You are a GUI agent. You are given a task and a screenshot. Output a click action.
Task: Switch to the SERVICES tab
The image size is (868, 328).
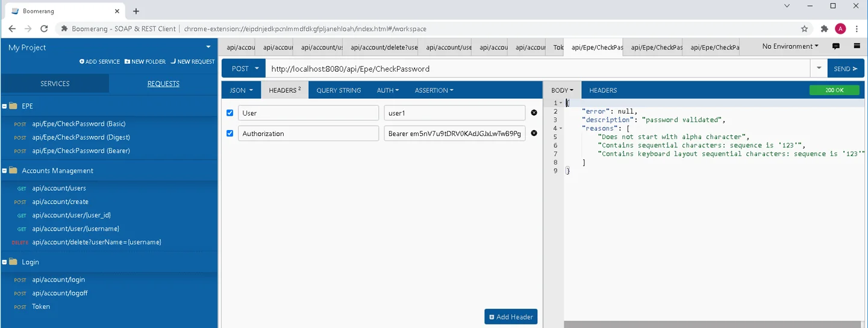click(55, 84)
